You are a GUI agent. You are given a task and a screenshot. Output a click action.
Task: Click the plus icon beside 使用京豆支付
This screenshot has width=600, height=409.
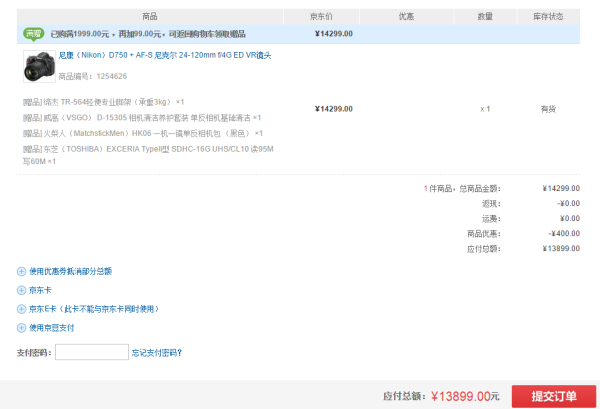pos(21,328)
